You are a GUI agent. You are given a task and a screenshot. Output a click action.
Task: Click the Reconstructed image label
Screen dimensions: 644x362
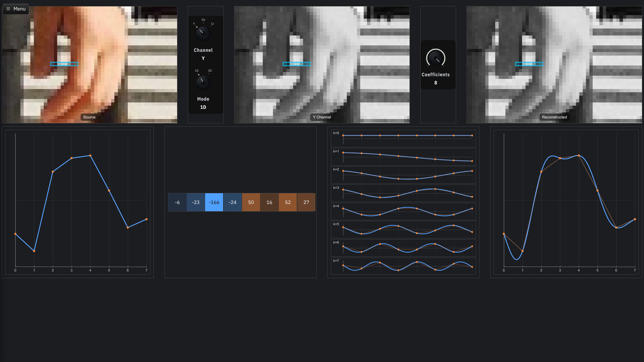tap(554, 117)
